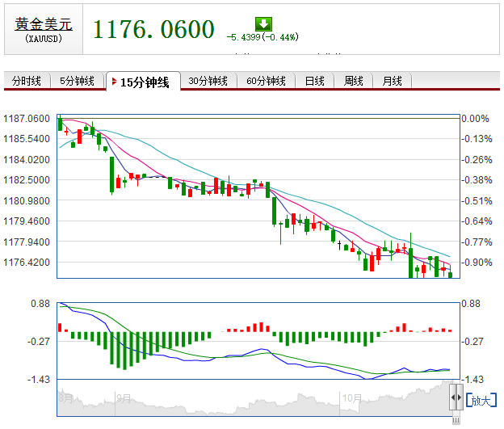Click the -0.13% percent axis label
Image resolution: width=504 pixels, height=429 pixels.
click(x=477, y=139)
